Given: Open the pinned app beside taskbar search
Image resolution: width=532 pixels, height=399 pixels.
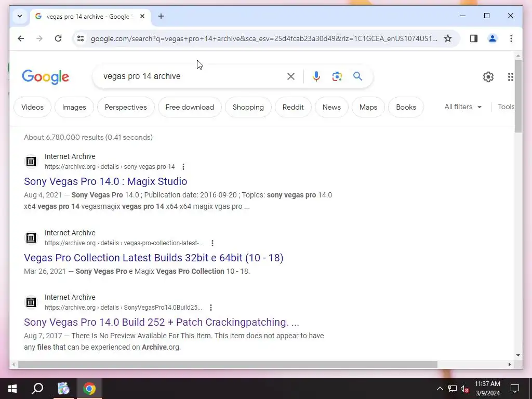Looking at the screenshot, I should (x=63, y=389).
